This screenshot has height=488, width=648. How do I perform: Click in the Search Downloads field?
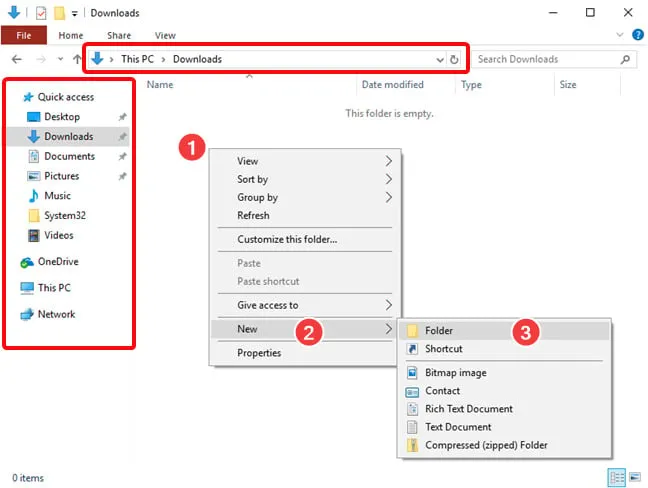(545, 59)
